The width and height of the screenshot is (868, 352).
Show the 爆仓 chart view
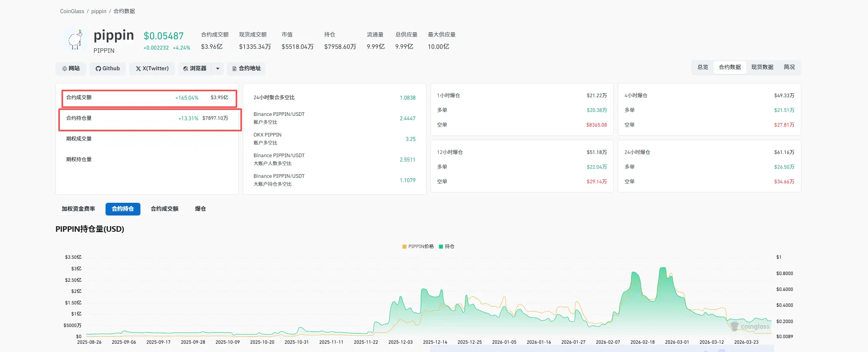point(200,209)
